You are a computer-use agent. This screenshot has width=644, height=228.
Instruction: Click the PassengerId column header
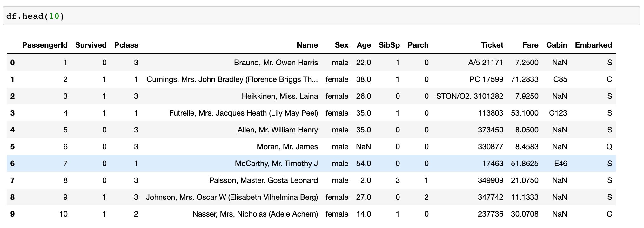45,45
